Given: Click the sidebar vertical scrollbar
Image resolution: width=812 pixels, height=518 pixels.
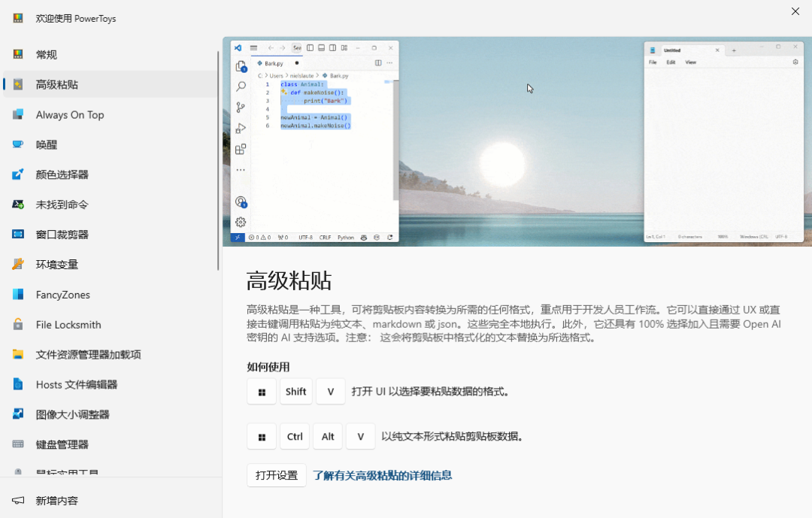Looking at the screenshot, I should pos(218,161).
